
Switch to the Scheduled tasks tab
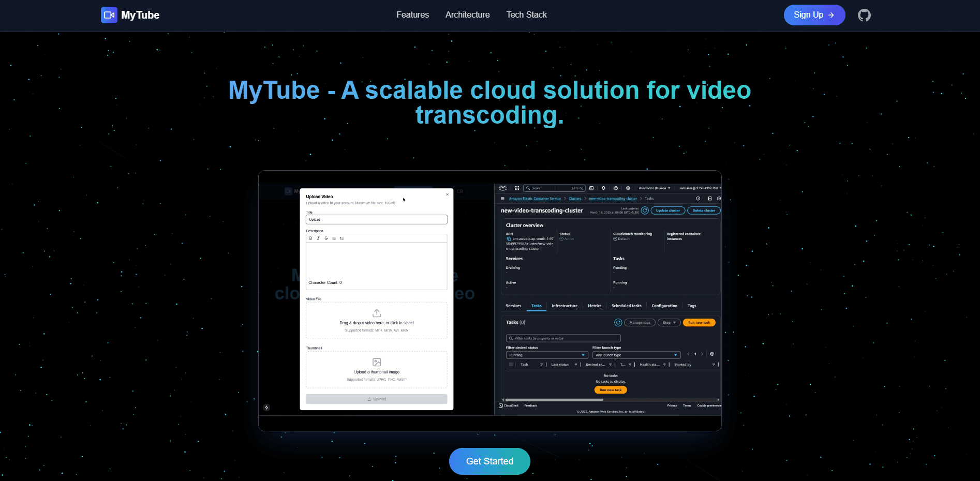pos(626,306)
